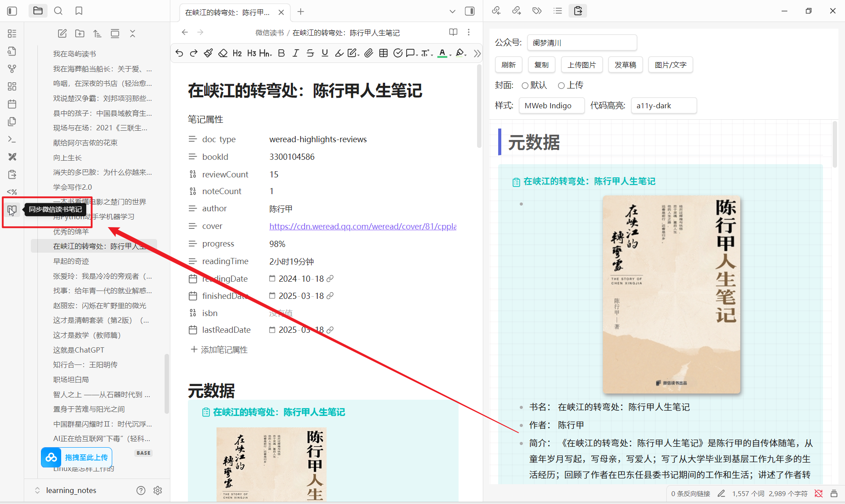Click the 发草稿 button
Screen dimensions: 845x504
coord(625,65)
